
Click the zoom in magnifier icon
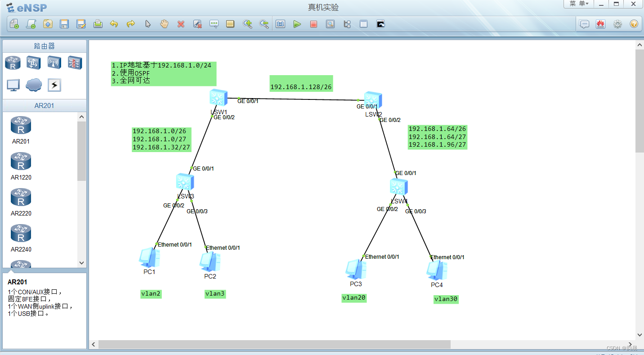point(247,24)
